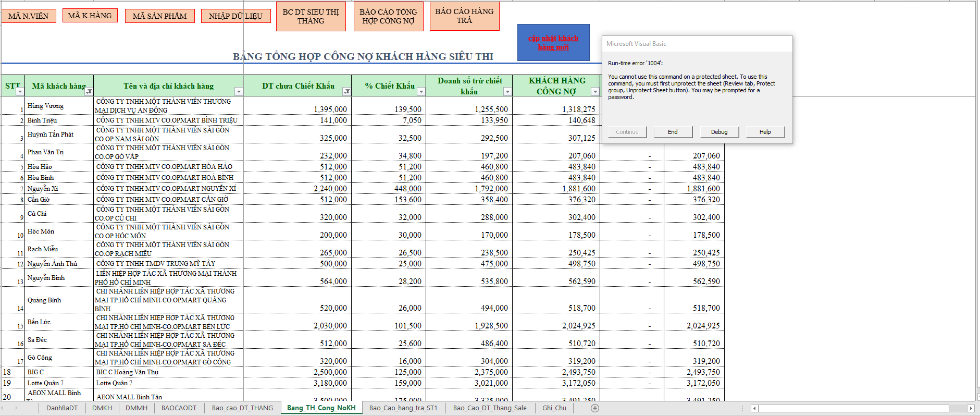Click the MÃ N.VIÊN button
Screen dimensions: 980x416
28,16
